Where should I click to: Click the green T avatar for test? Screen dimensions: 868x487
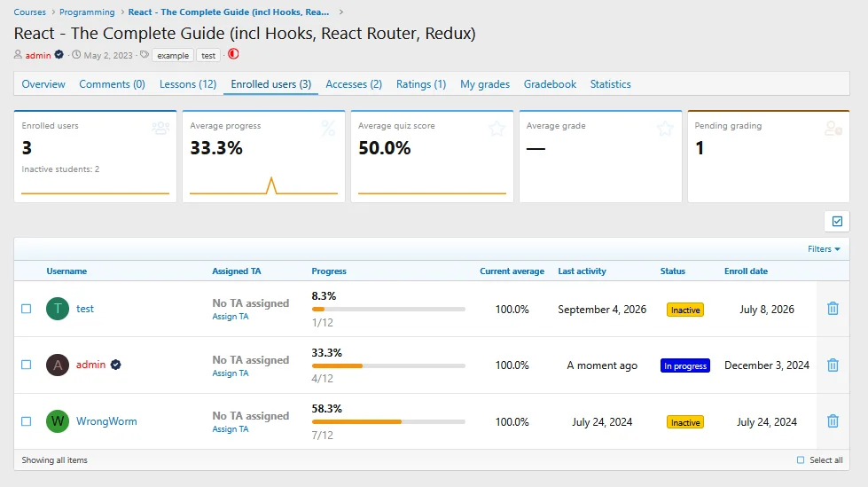[58, 309]
